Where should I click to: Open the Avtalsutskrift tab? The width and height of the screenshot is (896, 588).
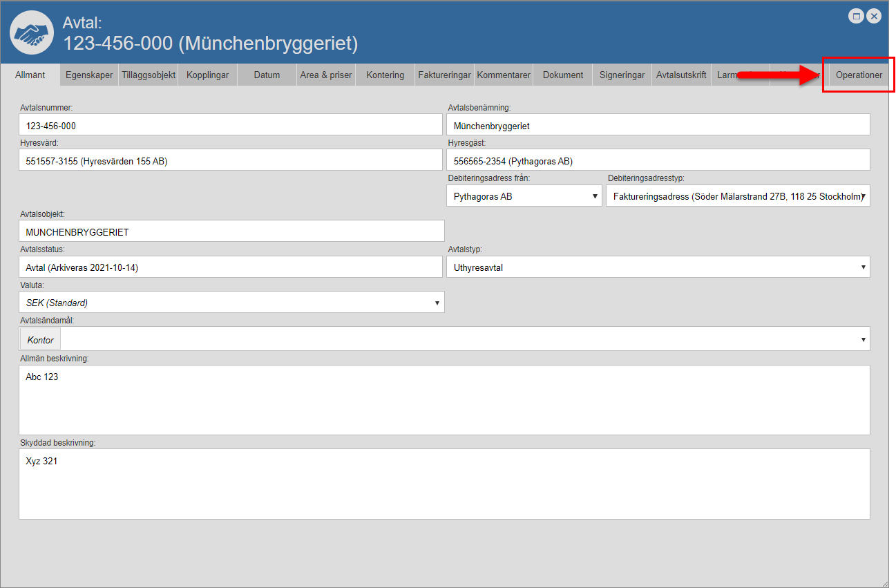pos(681,75)
